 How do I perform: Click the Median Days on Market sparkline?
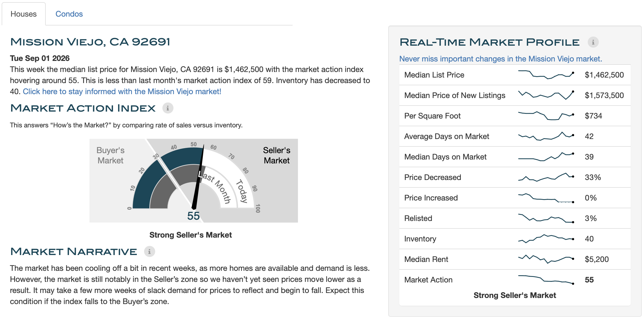coord(546,157)
